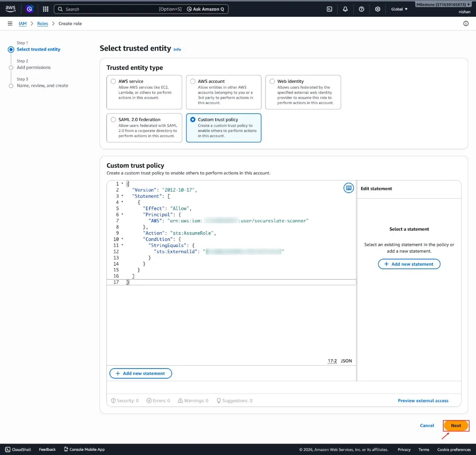Viewport: 476px width, 455px height.
Task: Open the Feedback link in footer
Action: click(47, 449)
